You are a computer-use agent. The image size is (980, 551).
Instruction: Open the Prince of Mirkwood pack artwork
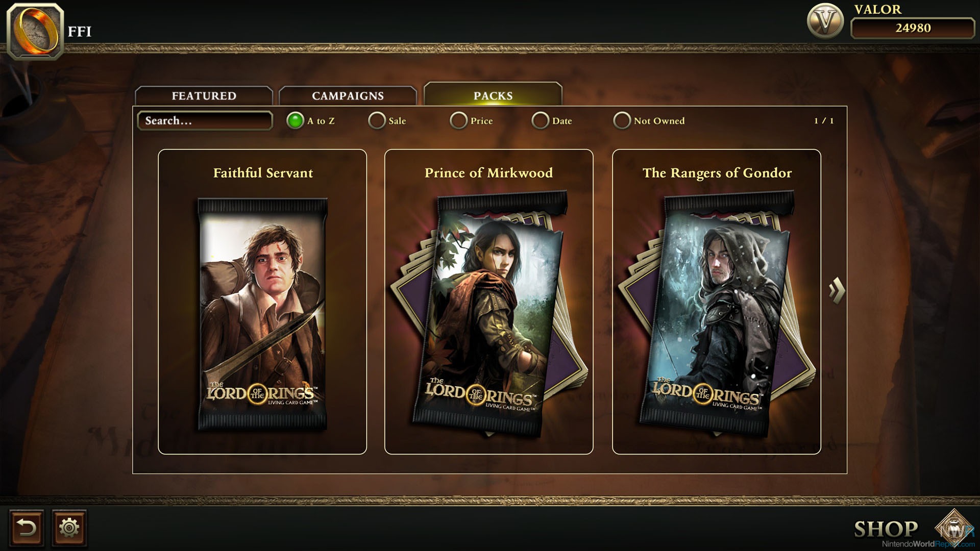coord(489,313)
